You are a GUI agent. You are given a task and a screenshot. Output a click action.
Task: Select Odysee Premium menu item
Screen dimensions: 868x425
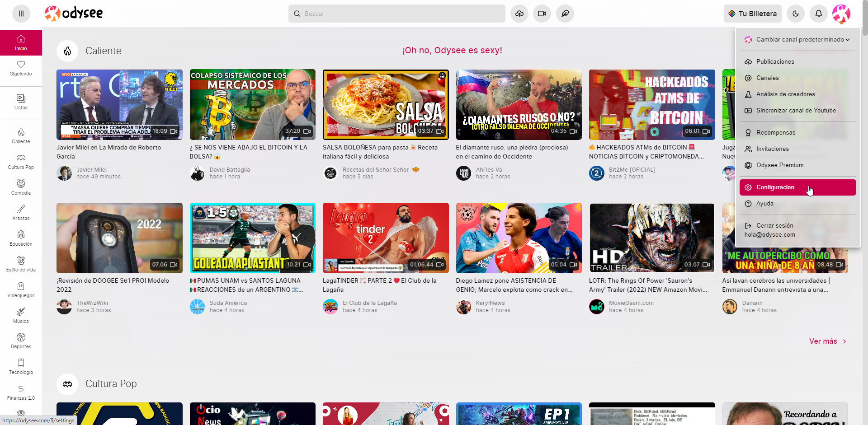[797, 165]
